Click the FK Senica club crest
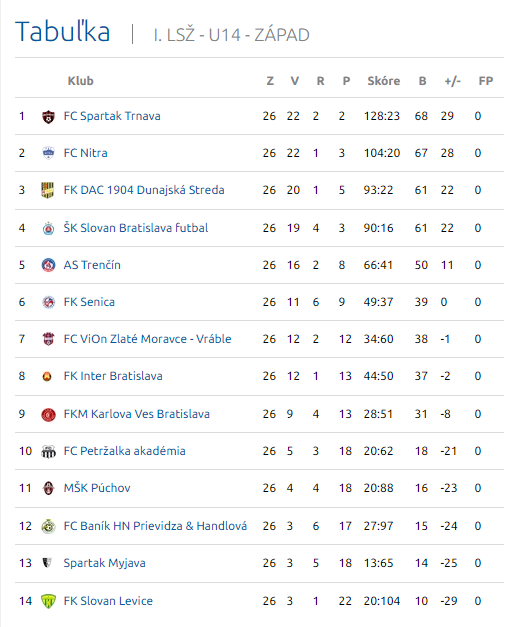The height and width of the screenshot is (627, 518). click(48, 302)
